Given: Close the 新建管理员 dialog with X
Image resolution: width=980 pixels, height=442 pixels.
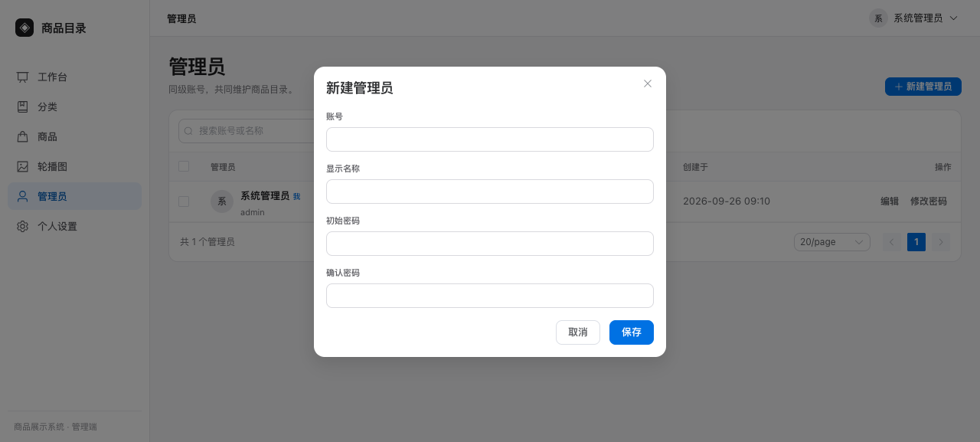Looking at the screenshot, I should (x=648, y=83).
